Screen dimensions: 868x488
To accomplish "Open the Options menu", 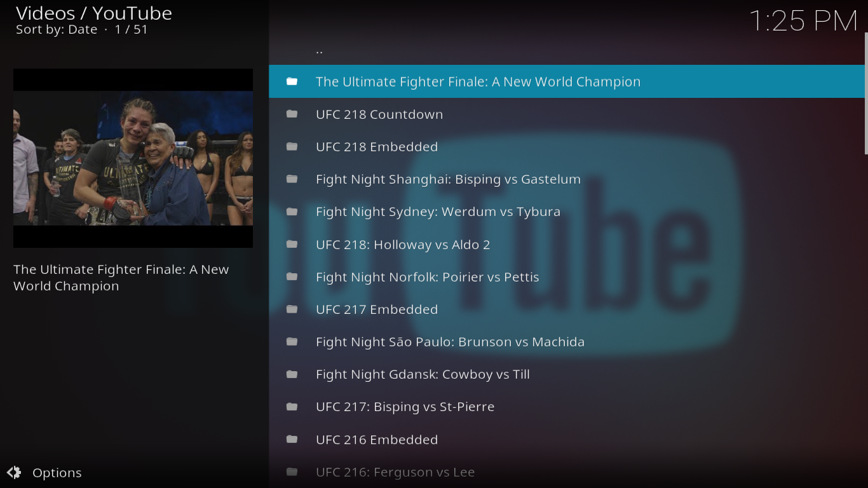I will tap(57, 473).
